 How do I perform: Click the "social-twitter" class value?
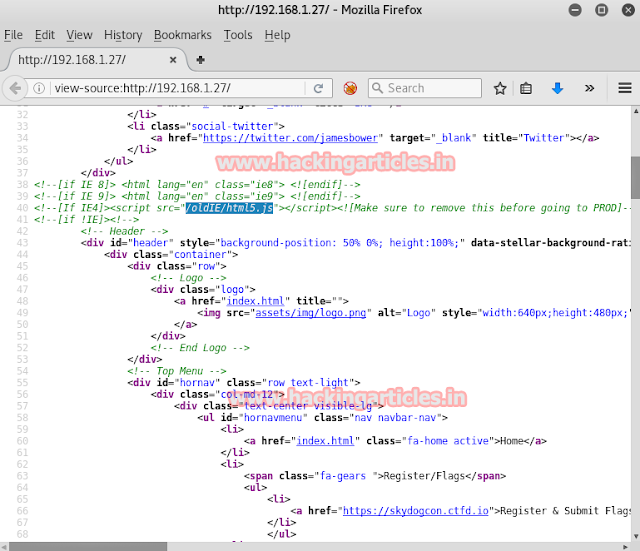(x=232, y=126)
